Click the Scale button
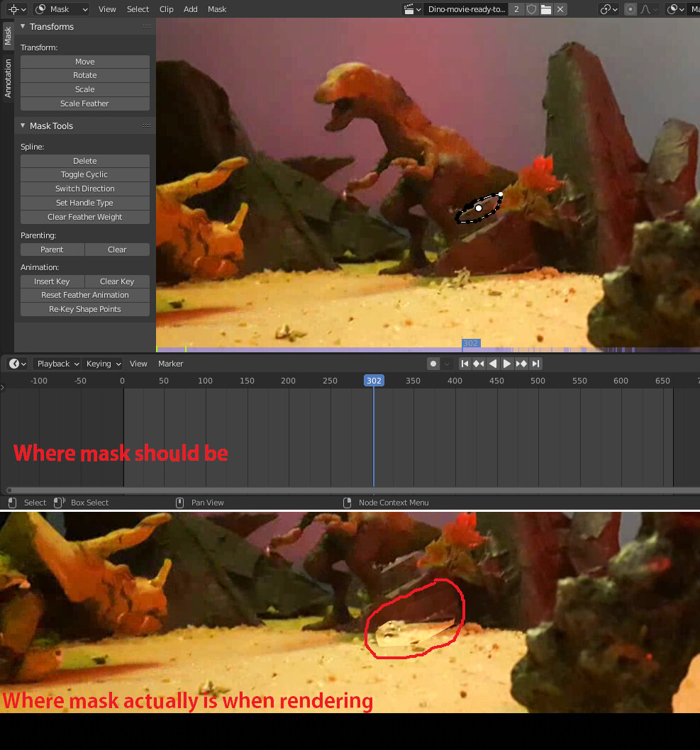Image resolution: width=700 pixels, height=750 pixels. tap(84, 89)
